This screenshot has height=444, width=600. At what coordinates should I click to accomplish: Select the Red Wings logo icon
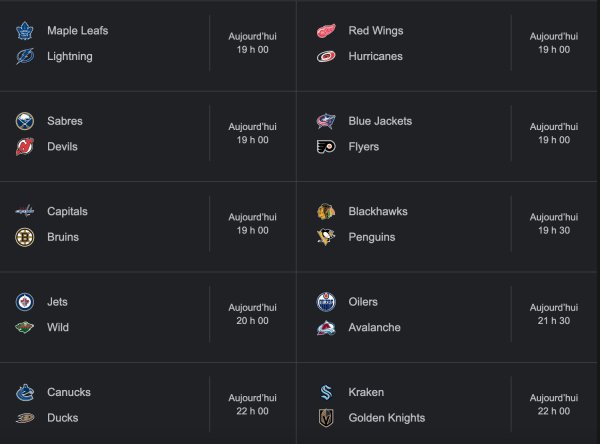coord(326,31)
